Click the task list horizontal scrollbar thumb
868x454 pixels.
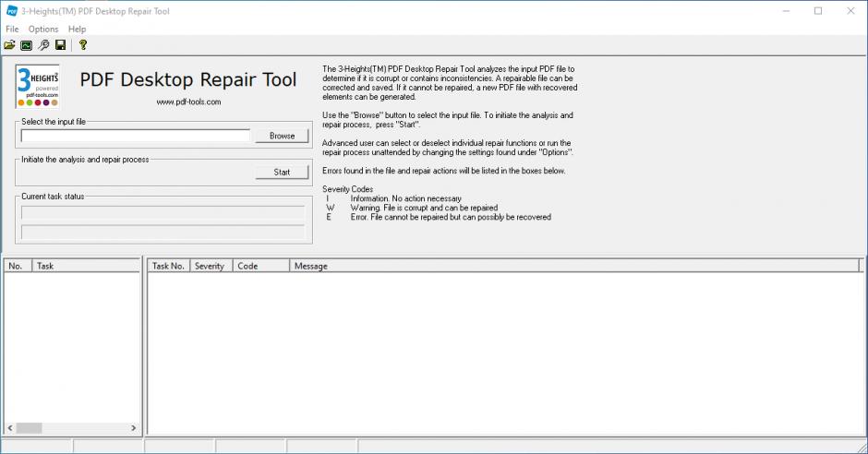coord(29,428)
